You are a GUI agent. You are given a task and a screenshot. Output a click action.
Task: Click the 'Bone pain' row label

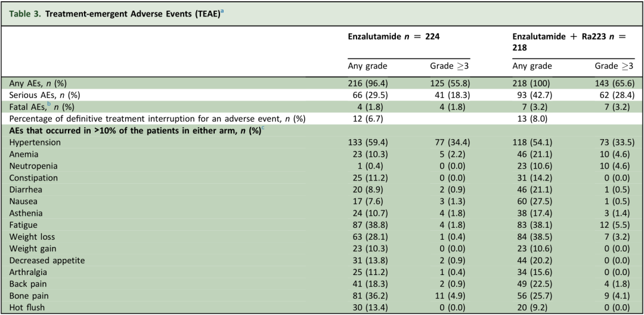28,296
